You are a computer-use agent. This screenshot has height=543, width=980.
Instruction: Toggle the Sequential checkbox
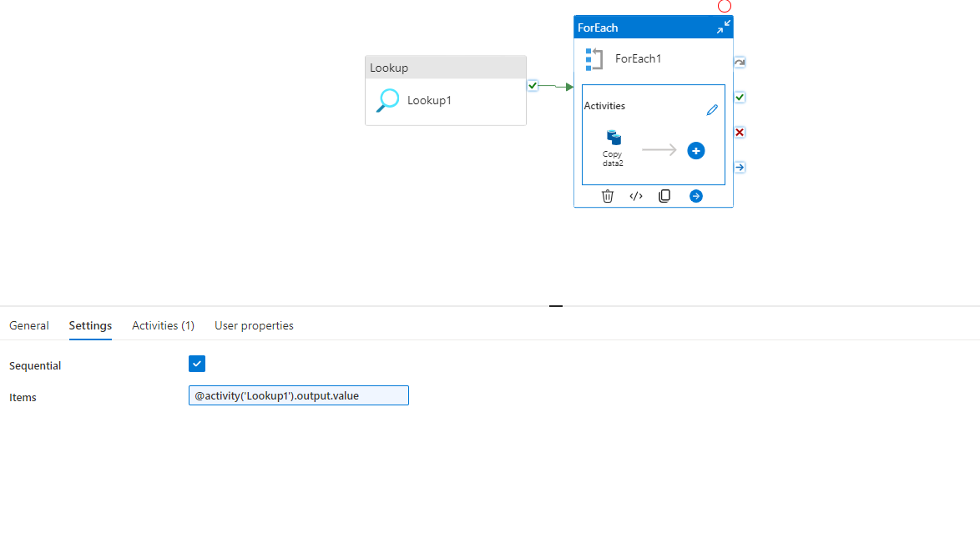point(197,364)
